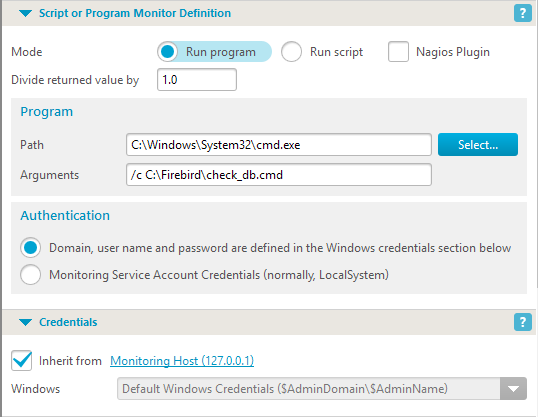Click the Divide returned value by field
This screenshot has height=417, width=538.
(197, 80)
